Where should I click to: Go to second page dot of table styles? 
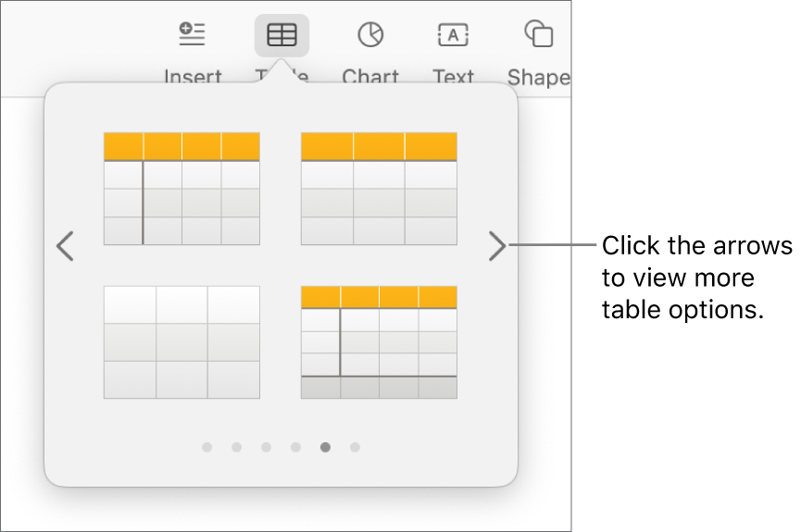[x=236, y=448]
